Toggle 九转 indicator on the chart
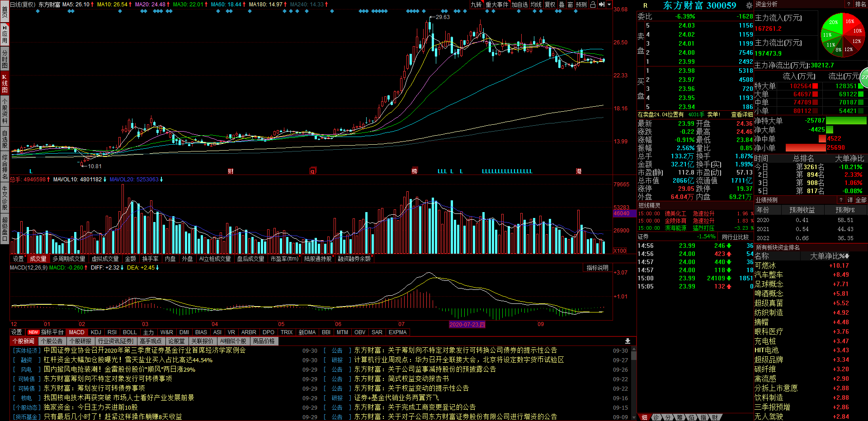 tap(476, 5)
